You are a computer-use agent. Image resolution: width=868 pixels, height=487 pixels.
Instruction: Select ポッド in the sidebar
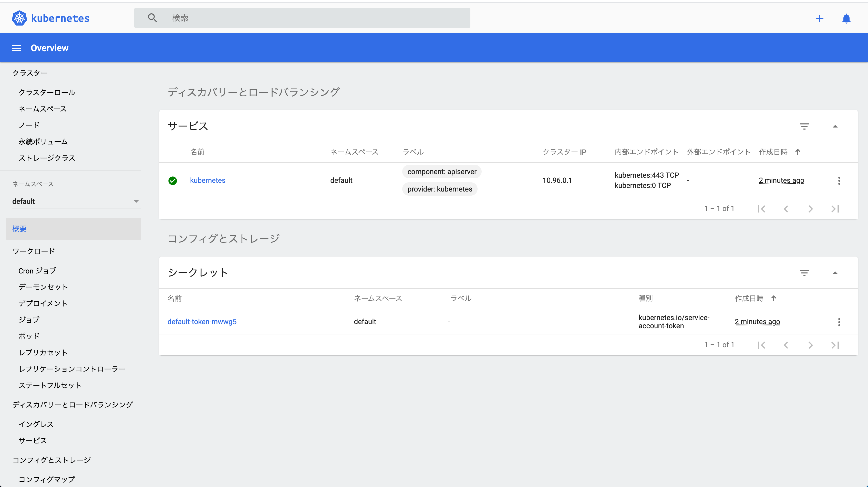tap(29, 336)
